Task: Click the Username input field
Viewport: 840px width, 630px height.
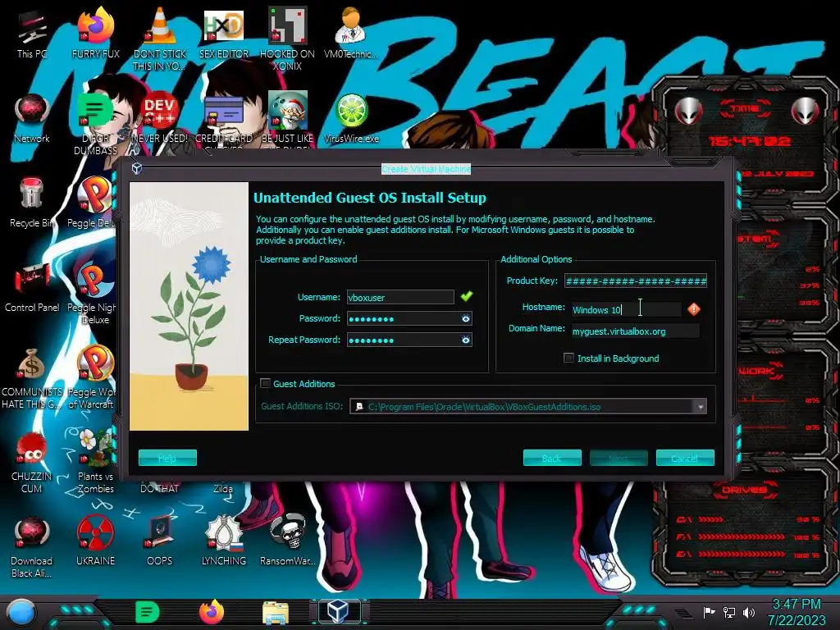Action: (x=400, y=297)
